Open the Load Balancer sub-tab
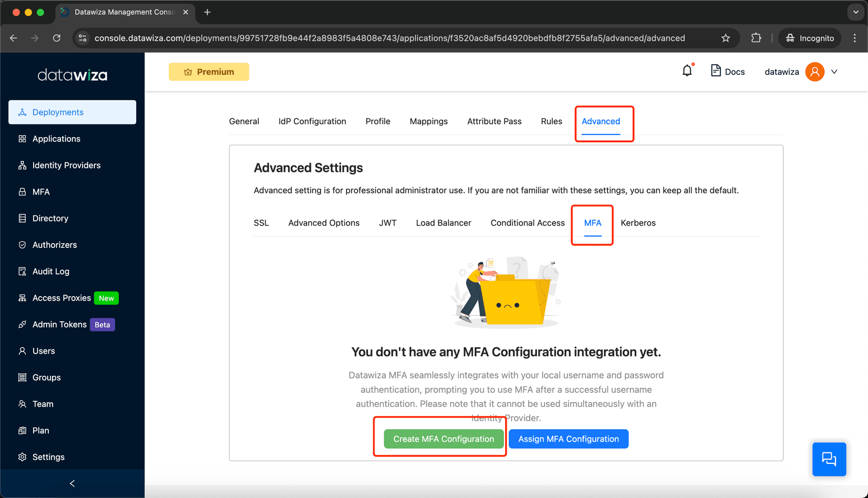868x498 pixels. point(444,223)
